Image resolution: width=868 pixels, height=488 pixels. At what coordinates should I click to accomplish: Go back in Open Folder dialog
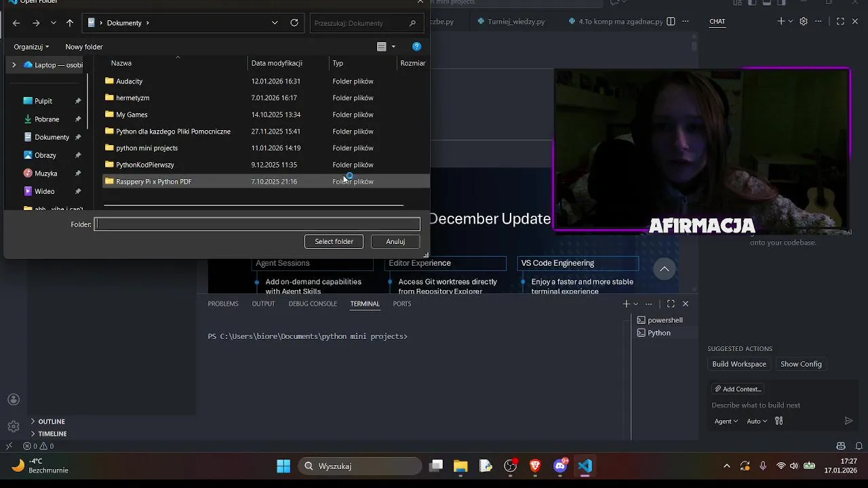(16, 23)
